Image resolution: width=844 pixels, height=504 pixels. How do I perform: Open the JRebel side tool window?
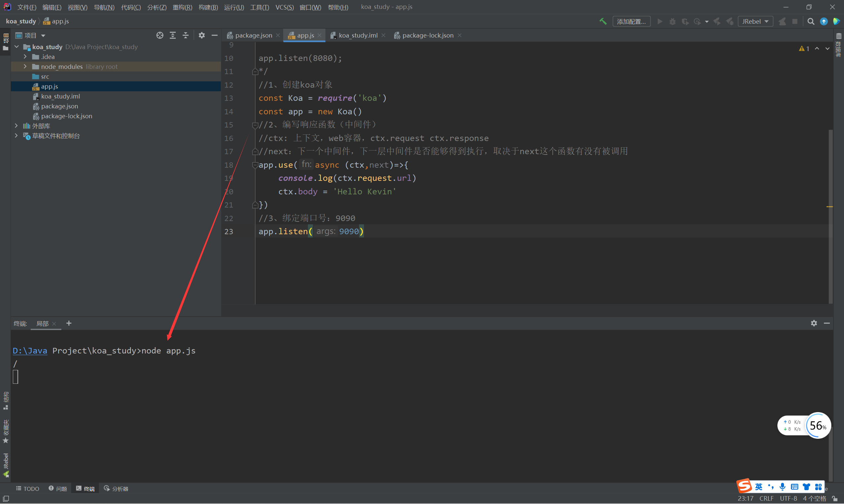click(6, 464)
